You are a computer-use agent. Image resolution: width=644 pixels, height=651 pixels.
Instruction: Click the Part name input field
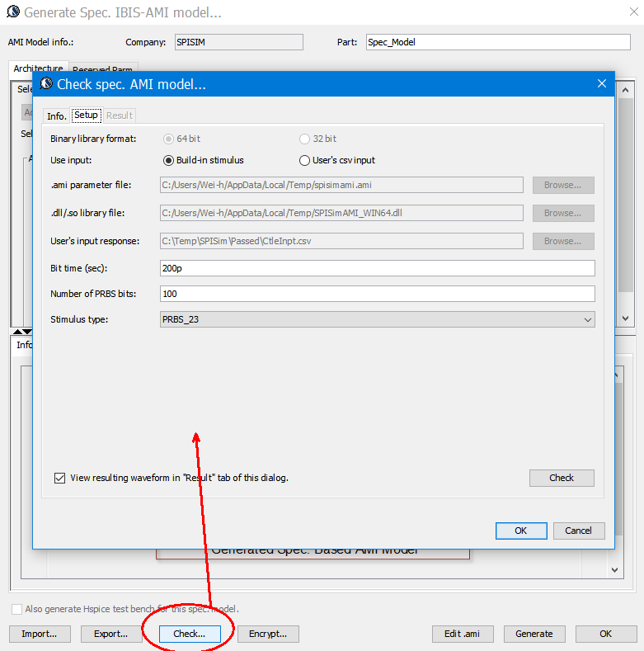[498, 42]
